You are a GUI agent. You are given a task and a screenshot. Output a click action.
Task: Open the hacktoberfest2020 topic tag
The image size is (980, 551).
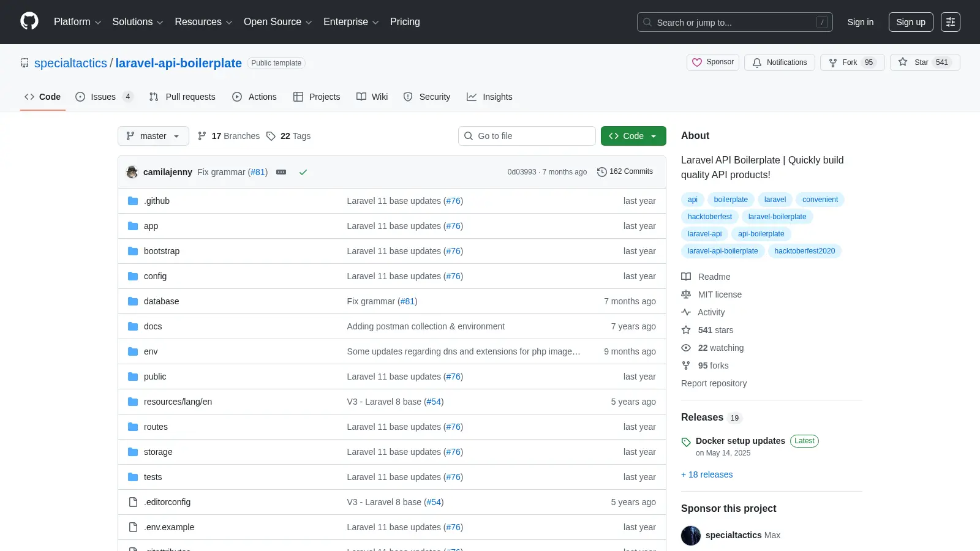coord(804,251)
